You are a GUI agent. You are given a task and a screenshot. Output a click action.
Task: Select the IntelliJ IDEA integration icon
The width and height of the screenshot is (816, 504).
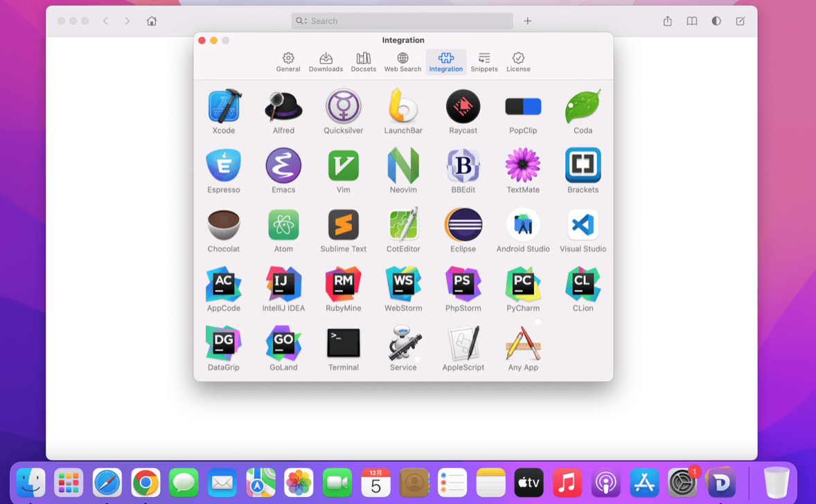pos(283,284)
